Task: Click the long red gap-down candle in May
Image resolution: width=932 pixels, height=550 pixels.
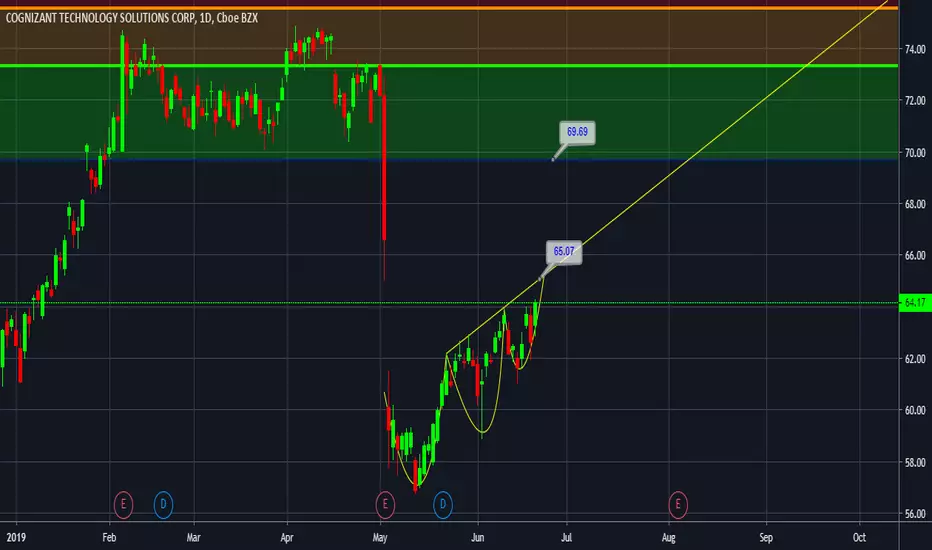Action: tap(384, 168)
